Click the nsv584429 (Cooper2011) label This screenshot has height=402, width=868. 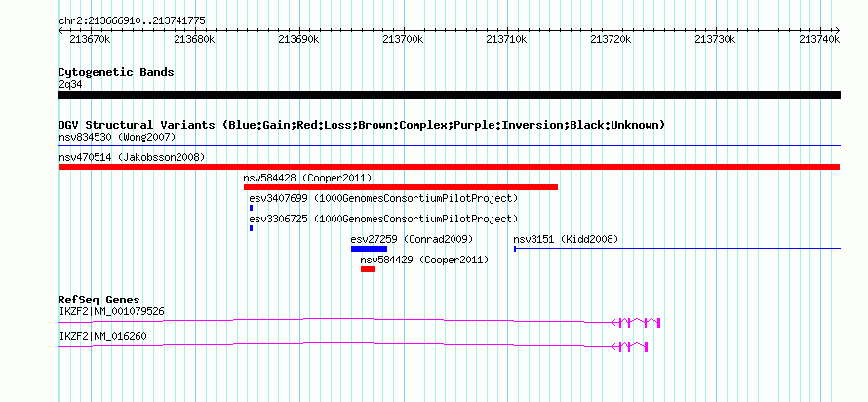(424, 260)
